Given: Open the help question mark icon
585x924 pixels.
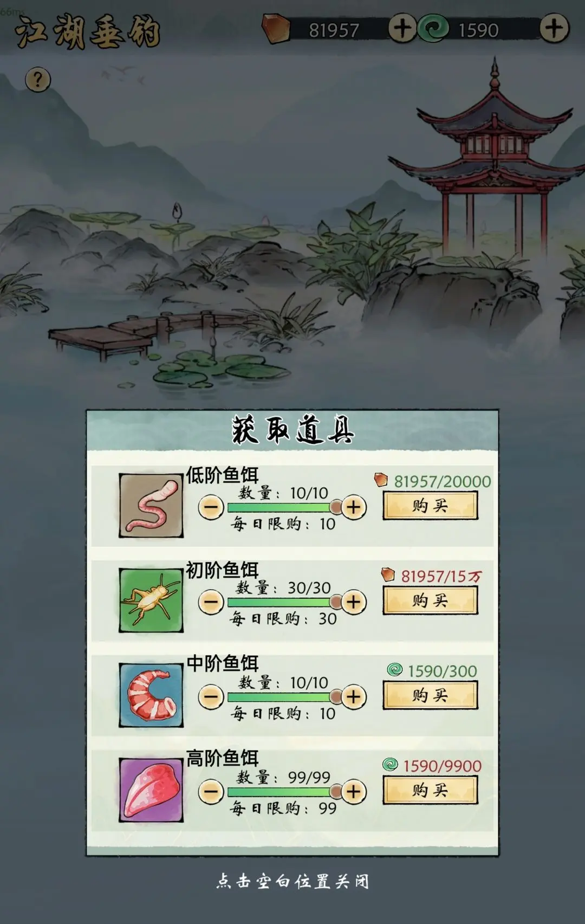Looking at the screenshot, I should click(x=38, y=80).
